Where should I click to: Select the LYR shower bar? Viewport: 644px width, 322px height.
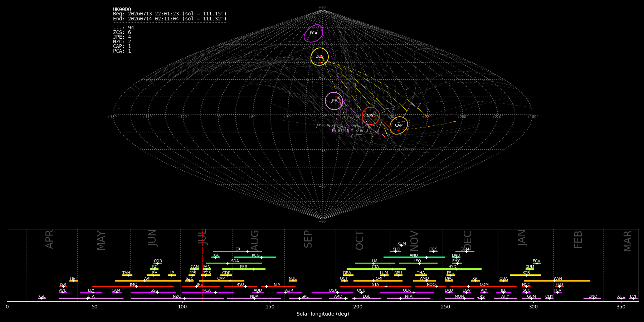(63, 287)
